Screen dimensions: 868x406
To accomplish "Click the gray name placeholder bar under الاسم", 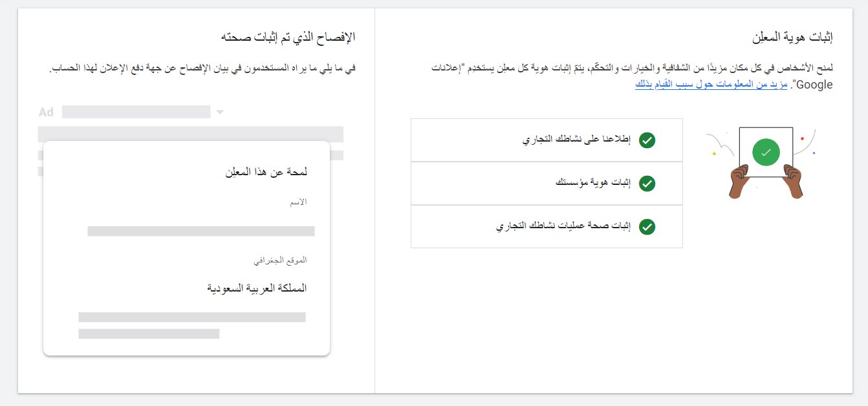I will pyautogui.click(x=201, y=231).
